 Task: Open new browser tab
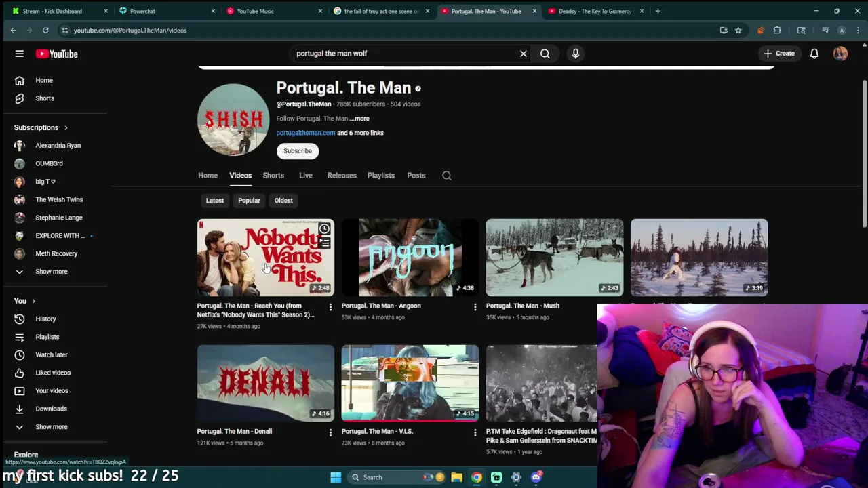tap(658, 11)
